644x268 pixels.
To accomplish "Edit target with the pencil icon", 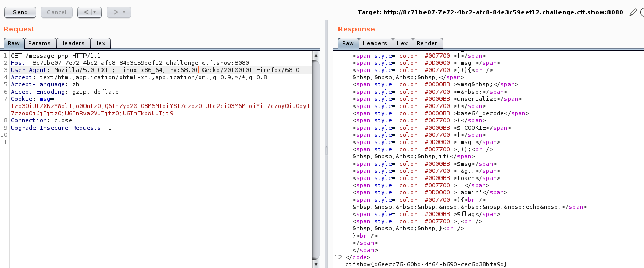I will pos(633,12).
